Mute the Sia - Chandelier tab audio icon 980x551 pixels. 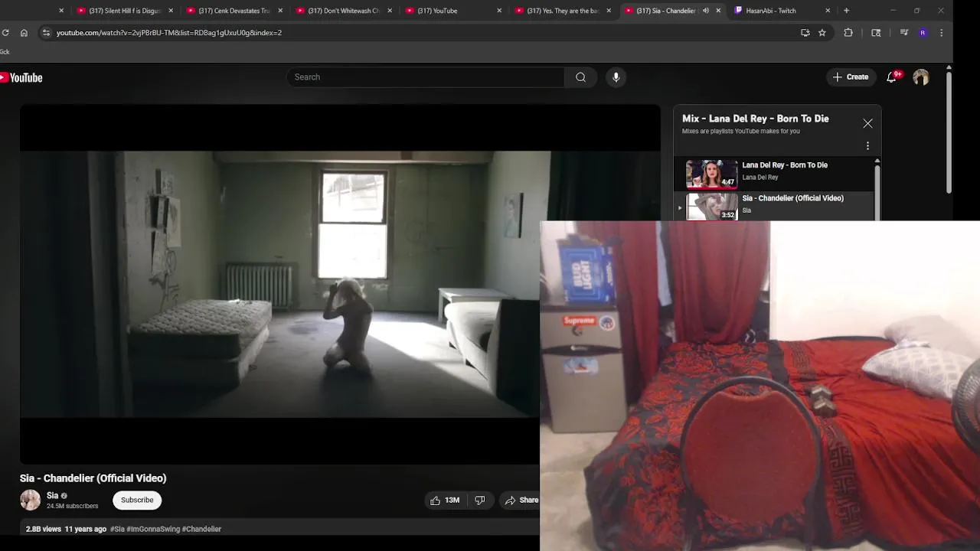coord(706,11)
